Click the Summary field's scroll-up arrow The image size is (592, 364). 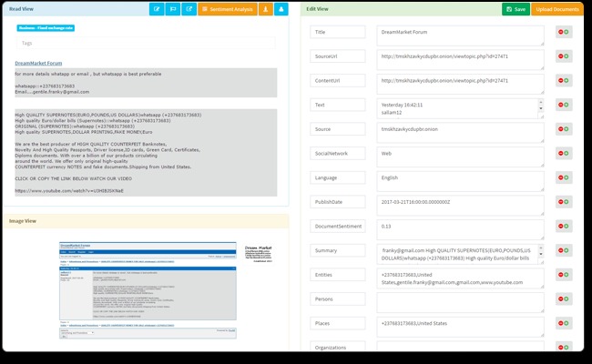click(541, 248)
